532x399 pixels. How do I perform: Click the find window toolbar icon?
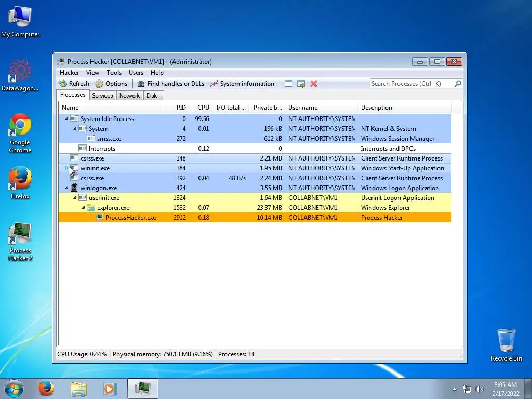(x=288, y=84)
